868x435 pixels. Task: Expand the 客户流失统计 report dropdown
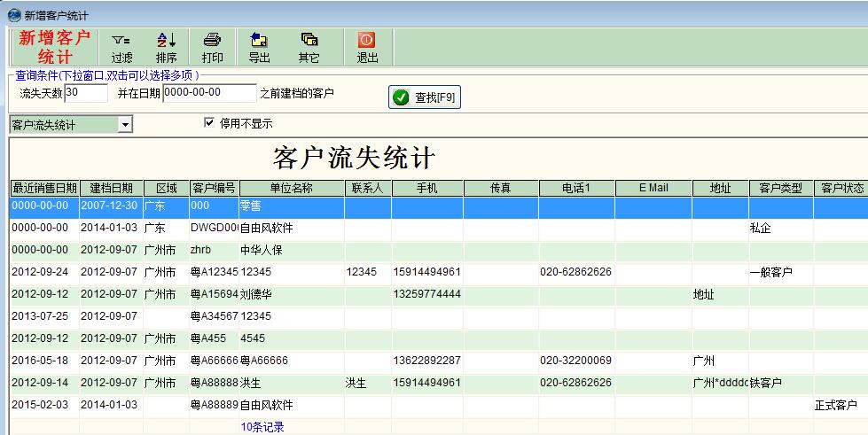coord(125,125)
